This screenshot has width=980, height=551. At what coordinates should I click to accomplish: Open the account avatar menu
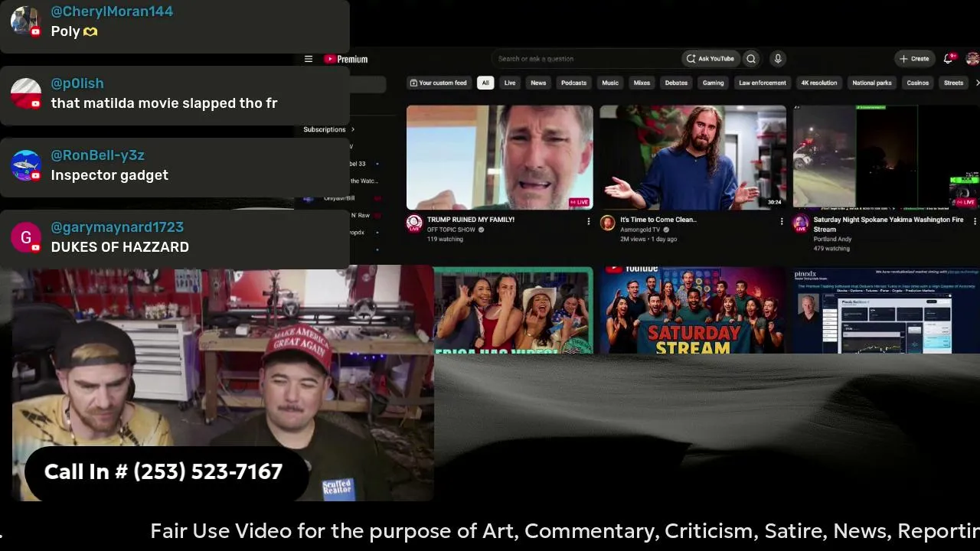click(972, 59)
